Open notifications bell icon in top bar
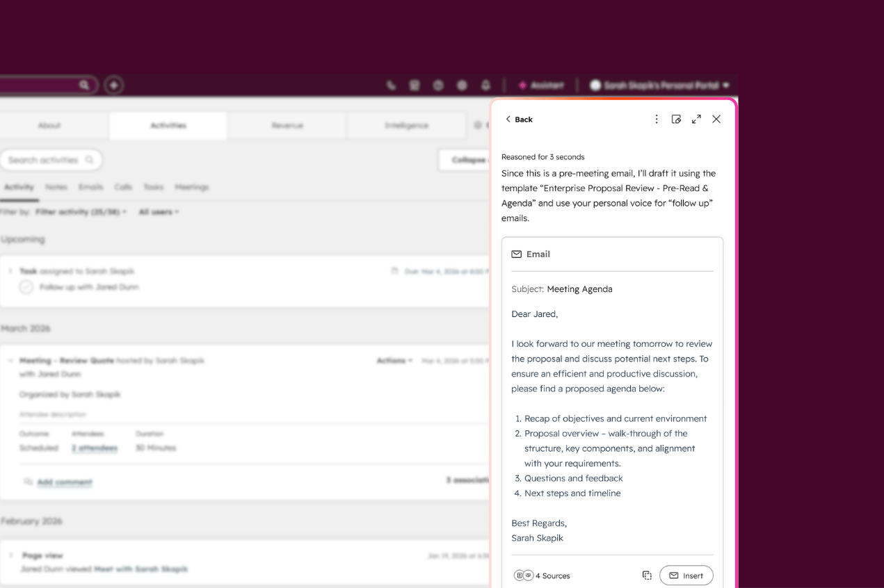Screen dimensions: 884x588 (x=486, y=85)
